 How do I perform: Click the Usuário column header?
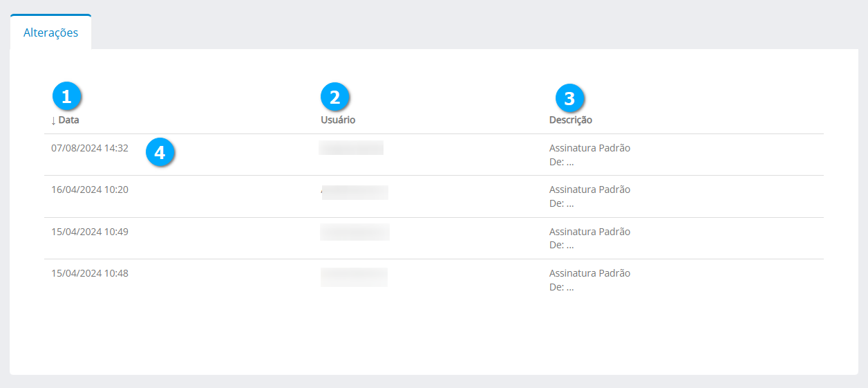[x=338, y=120]
